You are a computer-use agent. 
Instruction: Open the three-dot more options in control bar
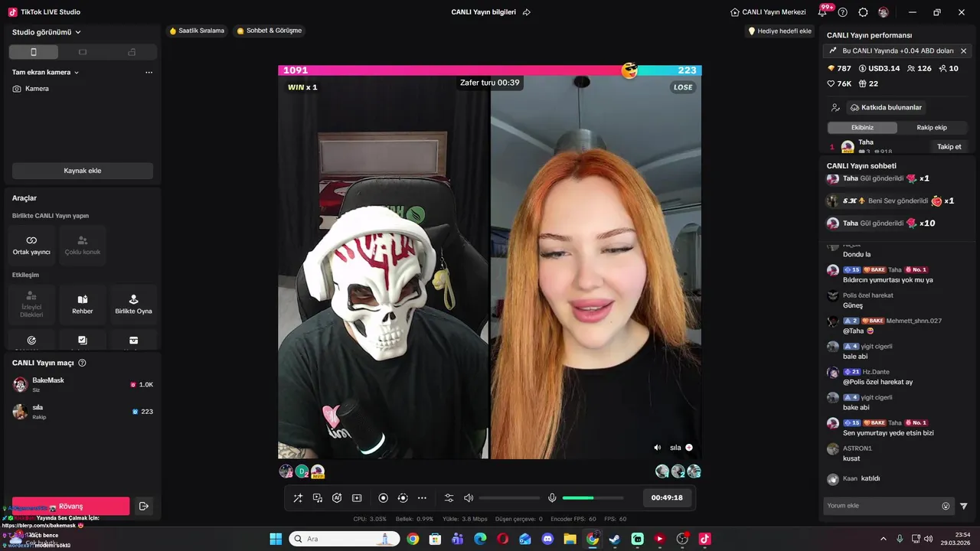[422, 498]
